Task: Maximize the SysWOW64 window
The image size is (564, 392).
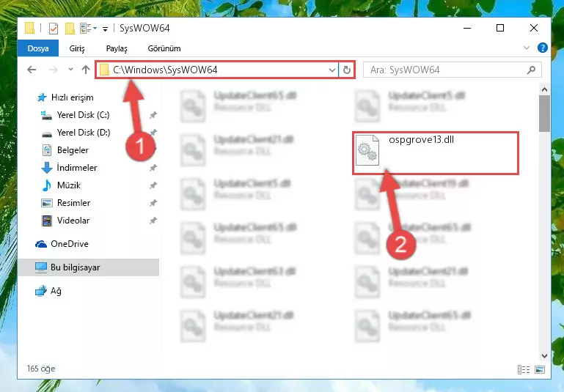Action: point(500,28)
